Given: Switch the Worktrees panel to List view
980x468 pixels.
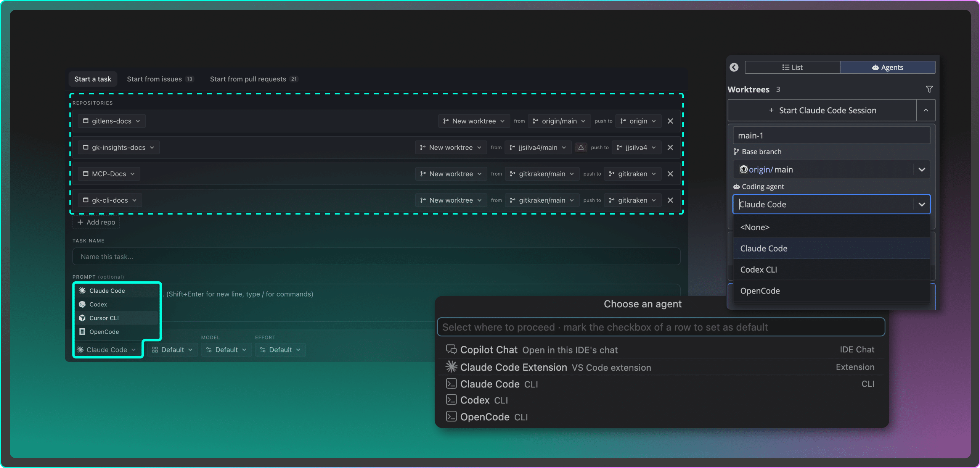Looking at the screenshot, I should (x=792, y=68).
